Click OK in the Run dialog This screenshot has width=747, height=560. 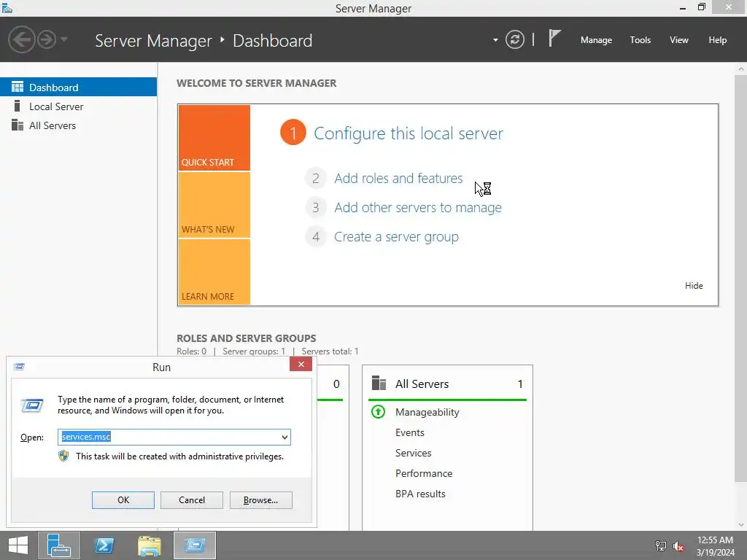click(x=123, y=500)
